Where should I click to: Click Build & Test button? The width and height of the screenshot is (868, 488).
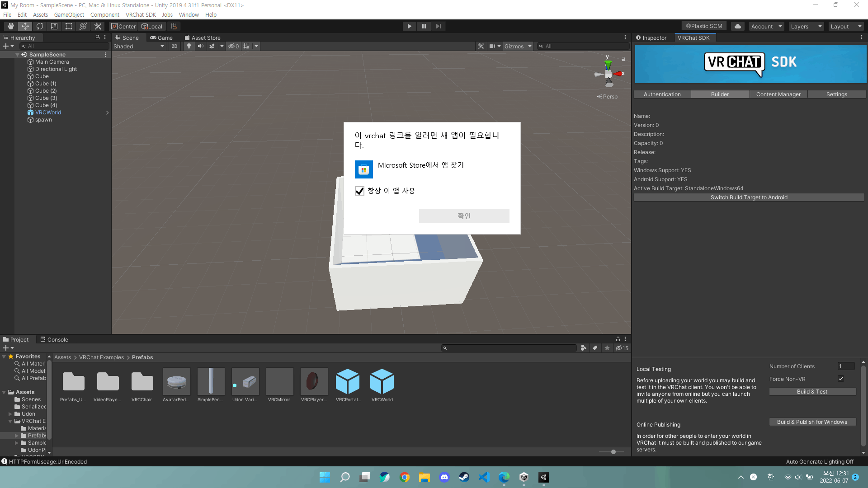812,392
